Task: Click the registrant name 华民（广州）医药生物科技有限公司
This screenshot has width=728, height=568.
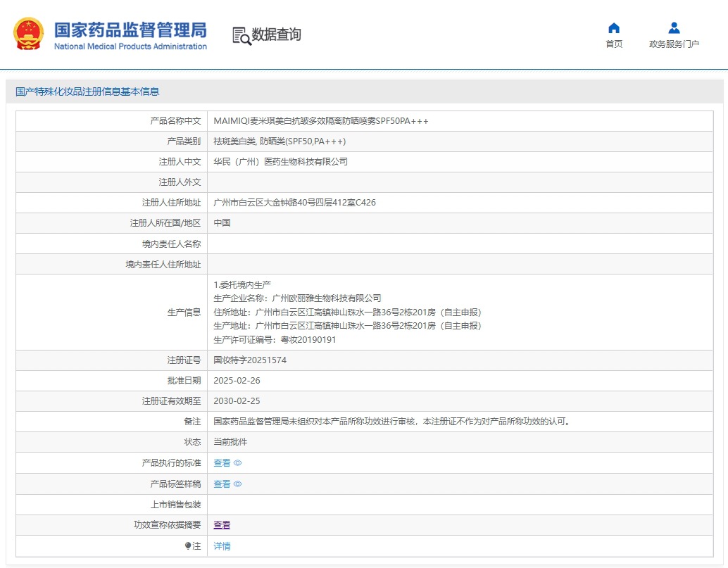Action: (280, 162)
